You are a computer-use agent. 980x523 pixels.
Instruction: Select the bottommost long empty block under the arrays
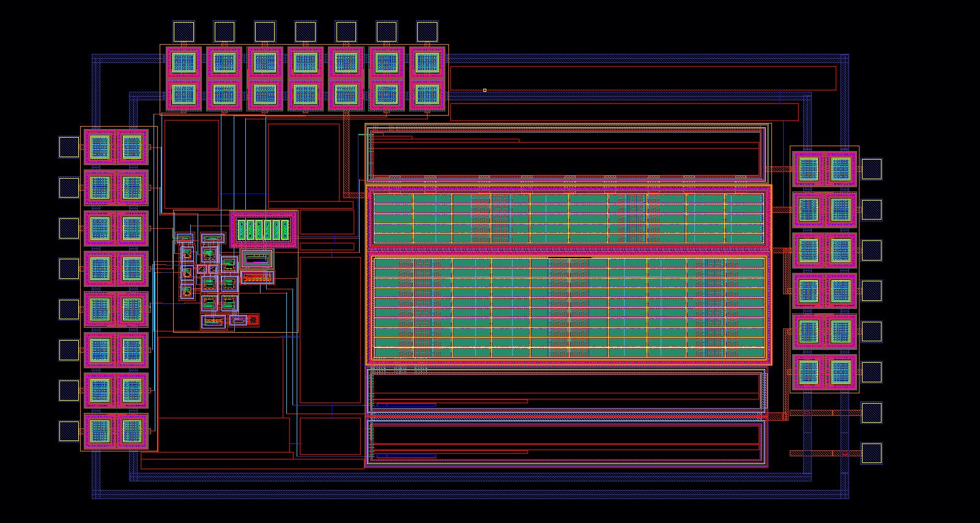(566, 443)
